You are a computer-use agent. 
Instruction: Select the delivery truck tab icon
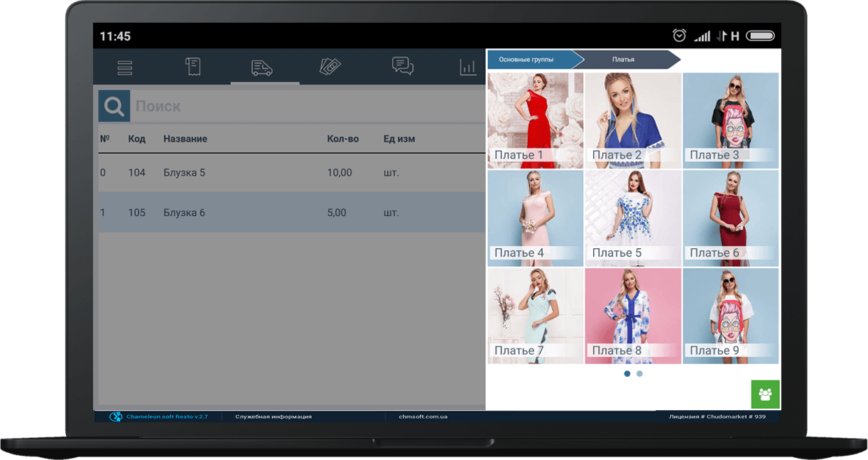point(262,68)
